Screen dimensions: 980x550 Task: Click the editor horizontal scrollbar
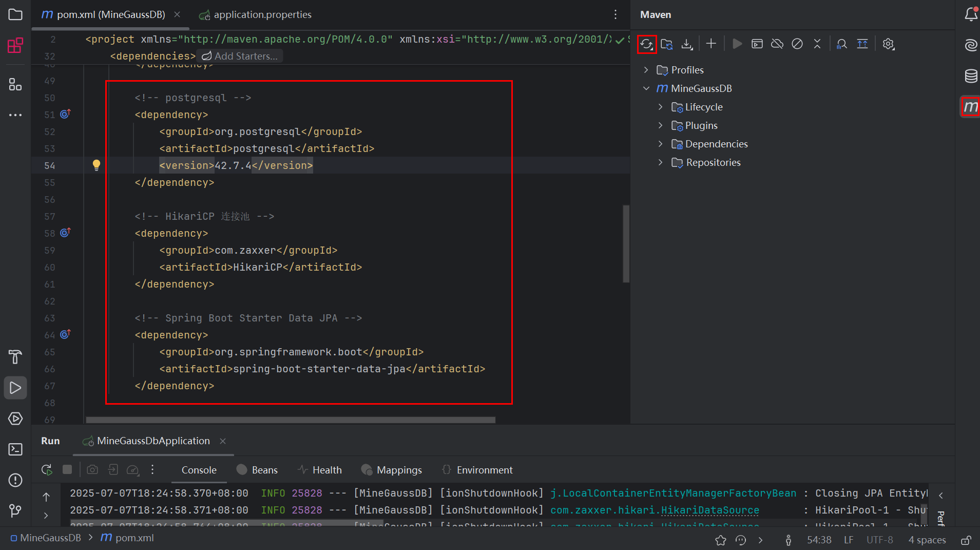290,420
